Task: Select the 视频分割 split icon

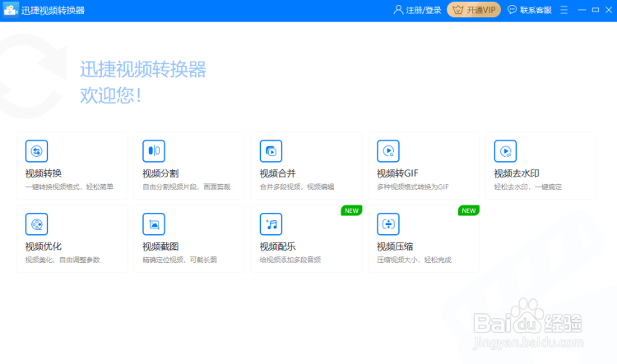Action: click(154, 151)
